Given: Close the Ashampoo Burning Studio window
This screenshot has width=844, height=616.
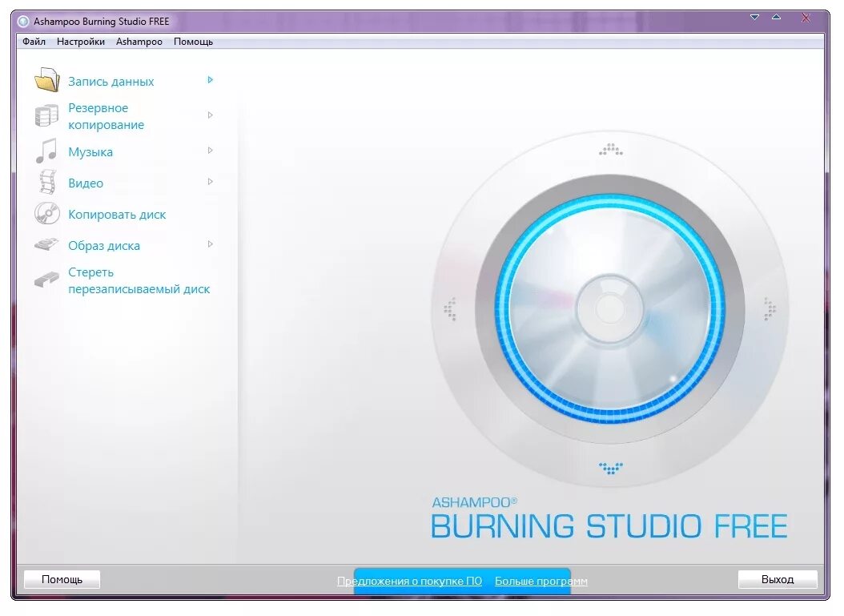Looking at the screenshot, I should pos(806,18).
